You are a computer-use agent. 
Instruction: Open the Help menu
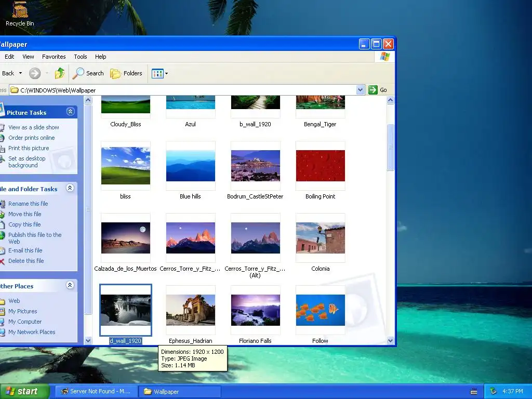coord(100,57)
